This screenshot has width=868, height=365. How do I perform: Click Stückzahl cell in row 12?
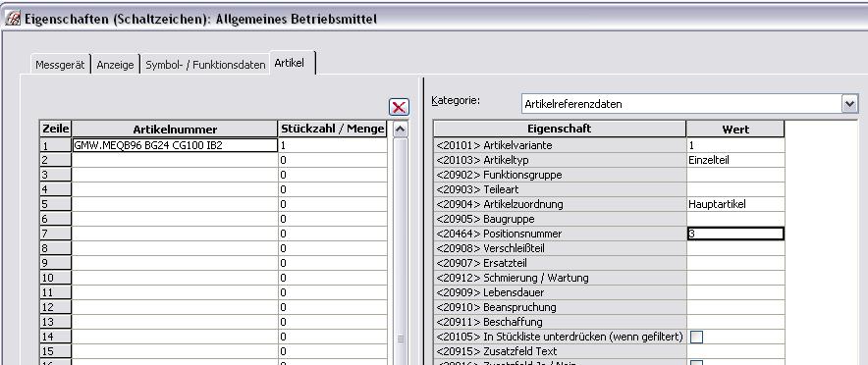(x=332, y=307)
